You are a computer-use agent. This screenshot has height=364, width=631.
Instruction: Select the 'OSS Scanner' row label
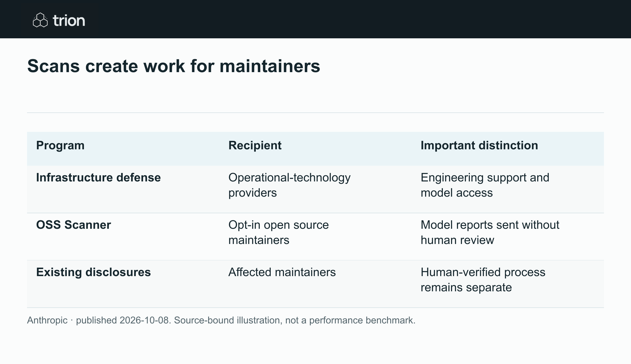coord(74,225)
